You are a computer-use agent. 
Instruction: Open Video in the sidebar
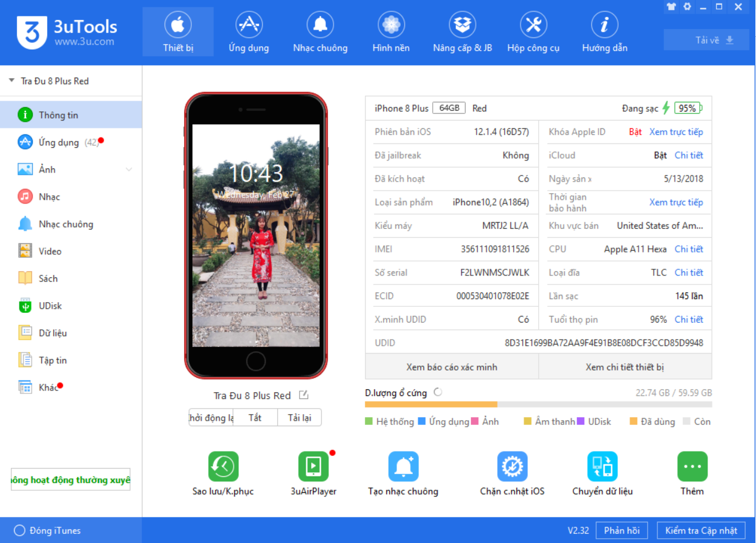point(71,251)
